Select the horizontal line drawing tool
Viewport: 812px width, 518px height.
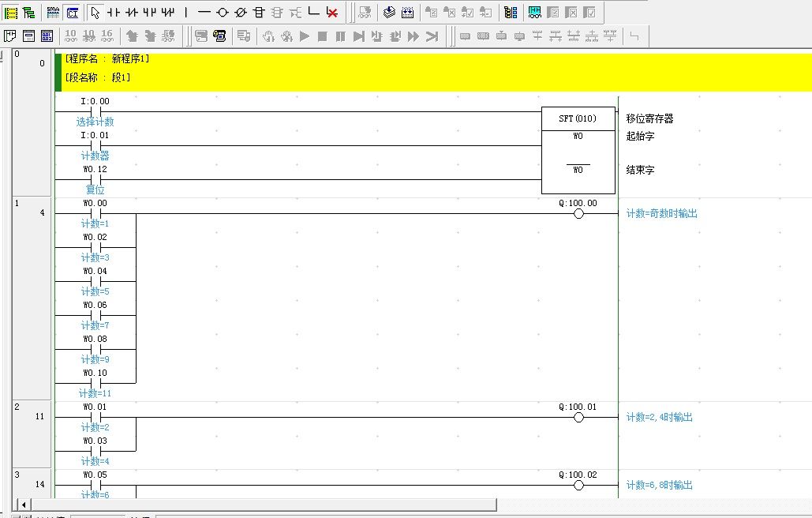pyautogui.click(x=204, y=13)
